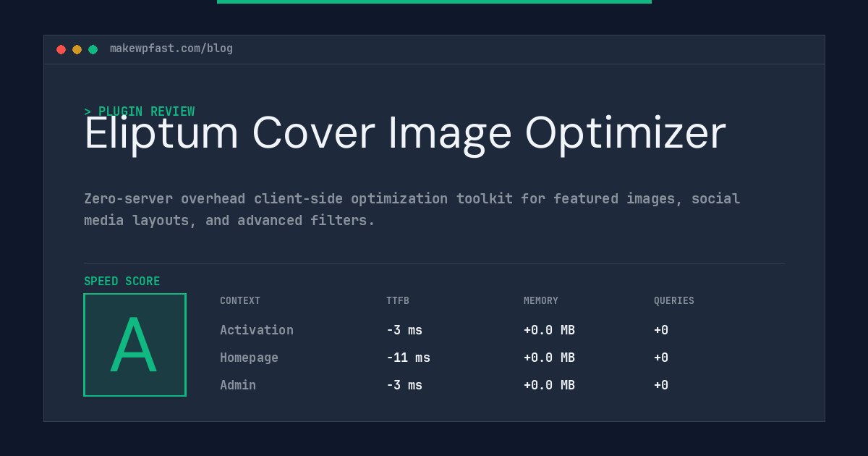Click the MEMORY column header

tap(541, 300)
